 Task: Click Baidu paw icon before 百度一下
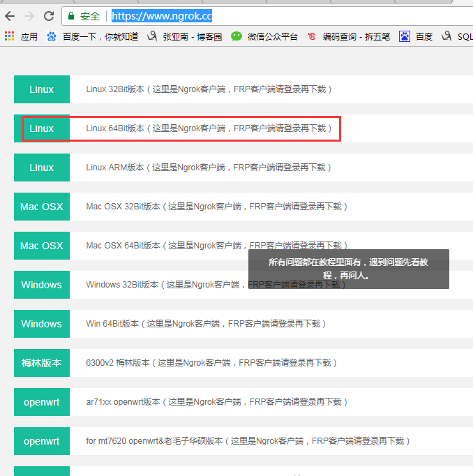point(51,36)
